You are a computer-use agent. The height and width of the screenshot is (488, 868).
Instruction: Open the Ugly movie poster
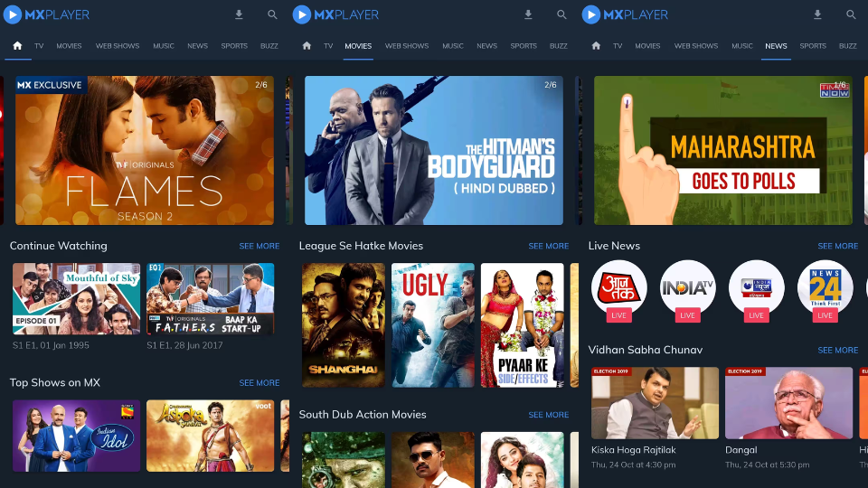point(433,325)
